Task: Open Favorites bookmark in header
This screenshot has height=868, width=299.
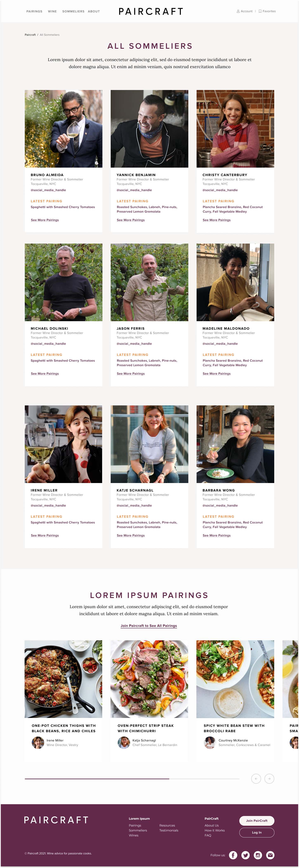Action: pos(267,11)
